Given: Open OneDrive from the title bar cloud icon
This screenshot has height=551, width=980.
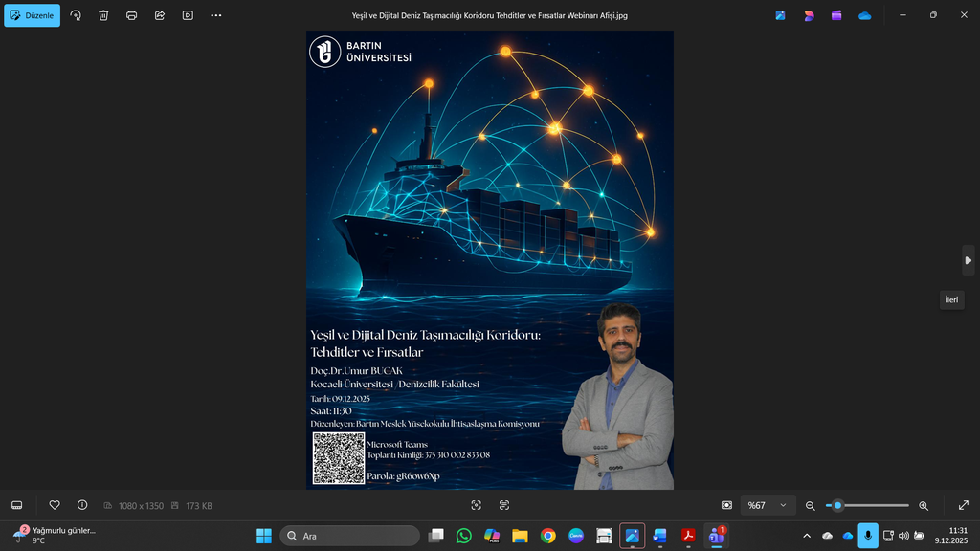Looking at the screenshot, I should click(865, 15).
